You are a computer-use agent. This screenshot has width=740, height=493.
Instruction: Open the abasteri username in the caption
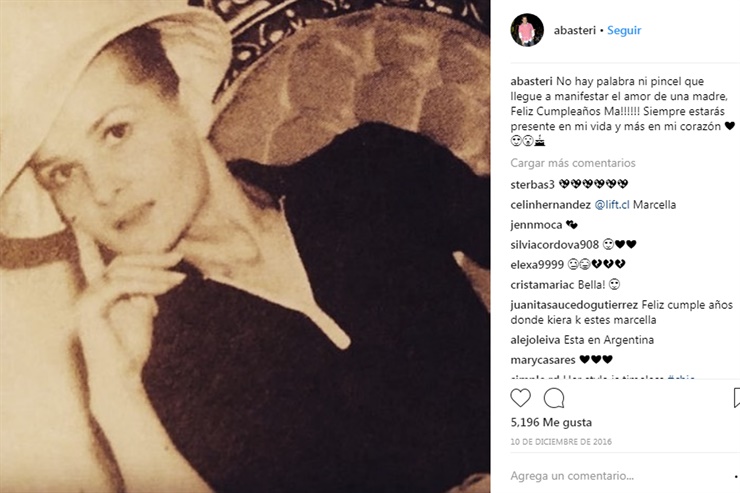[531, 81]
